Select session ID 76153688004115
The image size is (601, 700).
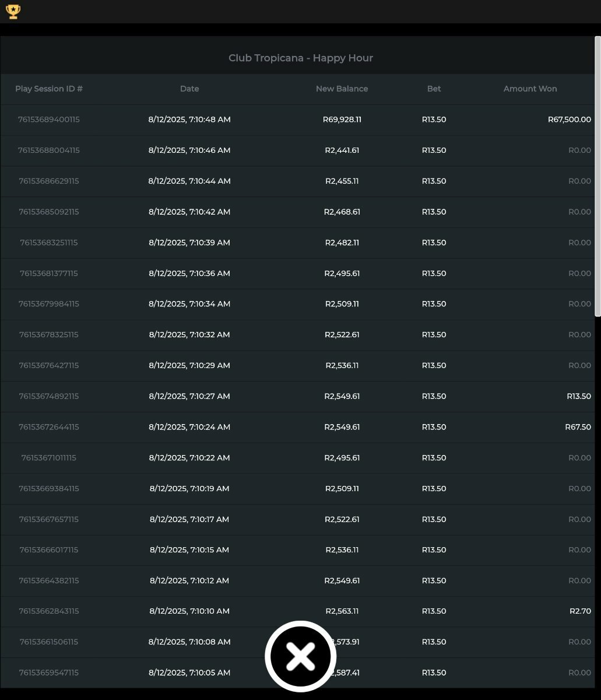click(49, 150)
